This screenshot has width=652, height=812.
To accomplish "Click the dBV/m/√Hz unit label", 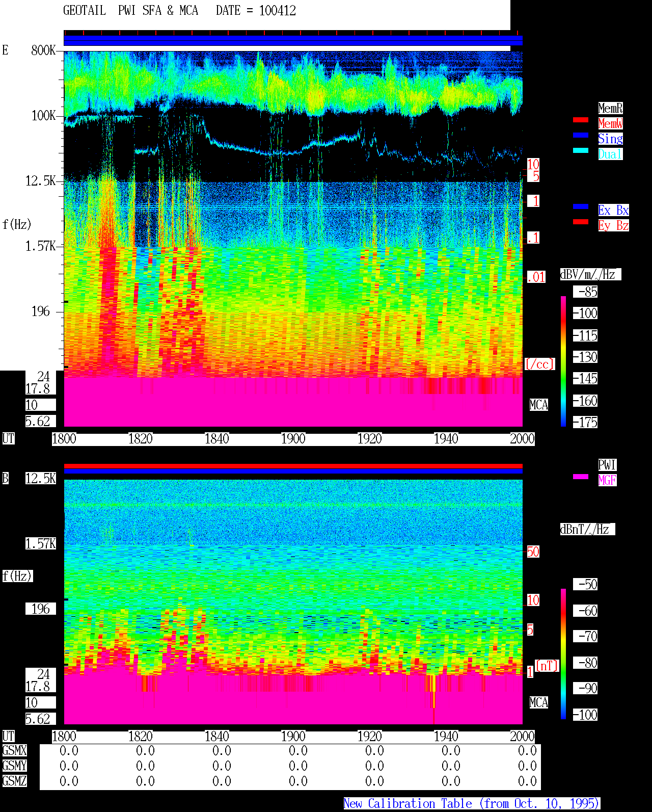I will 590,274.
